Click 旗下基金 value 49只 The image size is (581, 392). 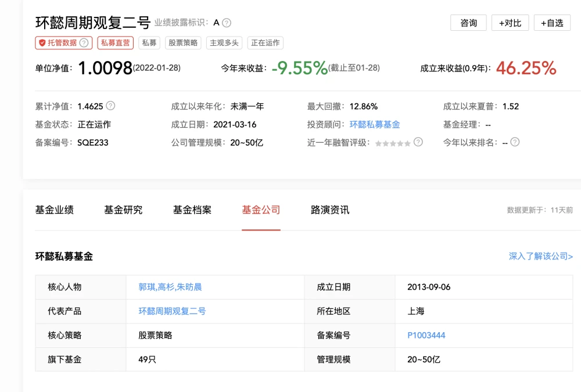click(x=147, y=359)
